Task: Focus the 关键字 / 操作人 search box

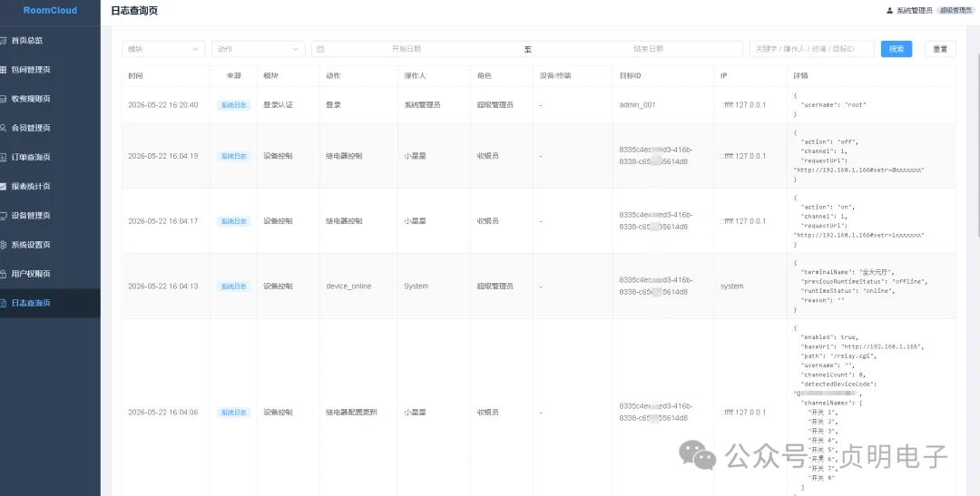Action: point(812,49)
